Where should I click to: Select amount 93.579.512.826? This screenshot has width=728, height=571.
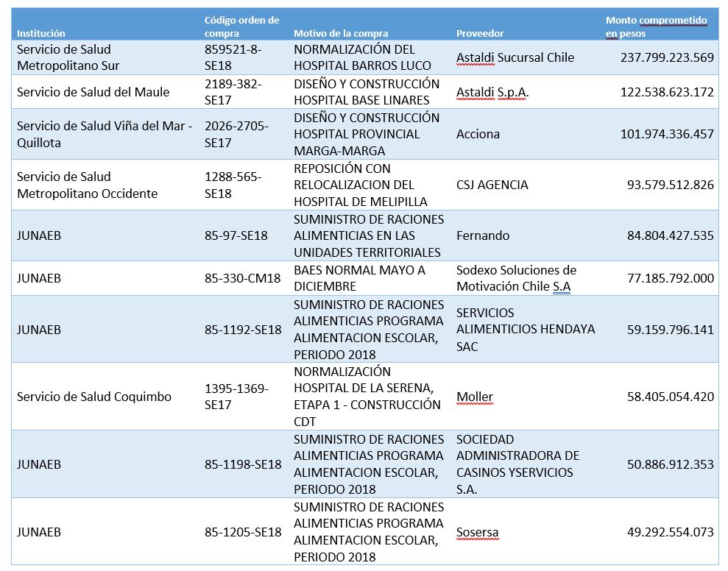[x=671, y=185]
